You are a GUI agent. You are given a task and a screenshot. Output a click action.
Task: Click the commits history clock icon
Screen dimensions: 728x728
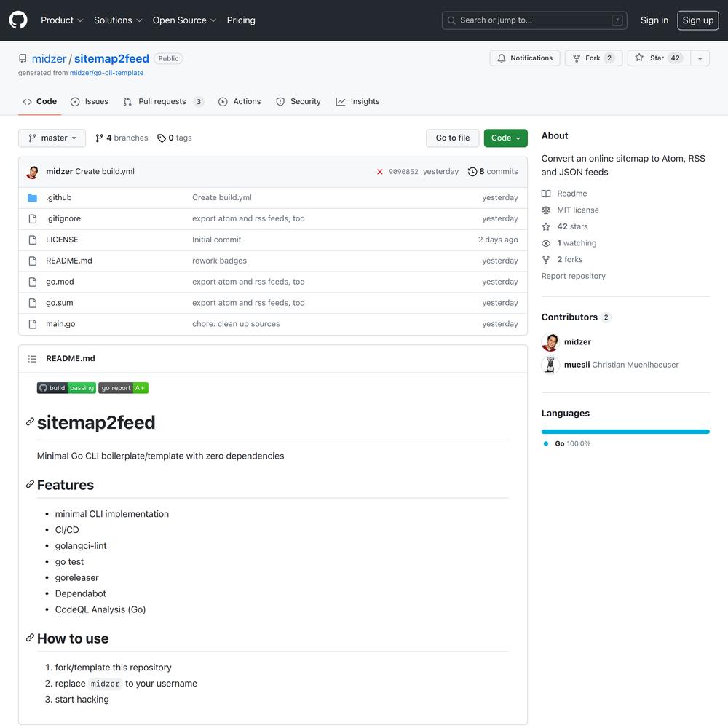pyautogui.click(x=472, y=171)
